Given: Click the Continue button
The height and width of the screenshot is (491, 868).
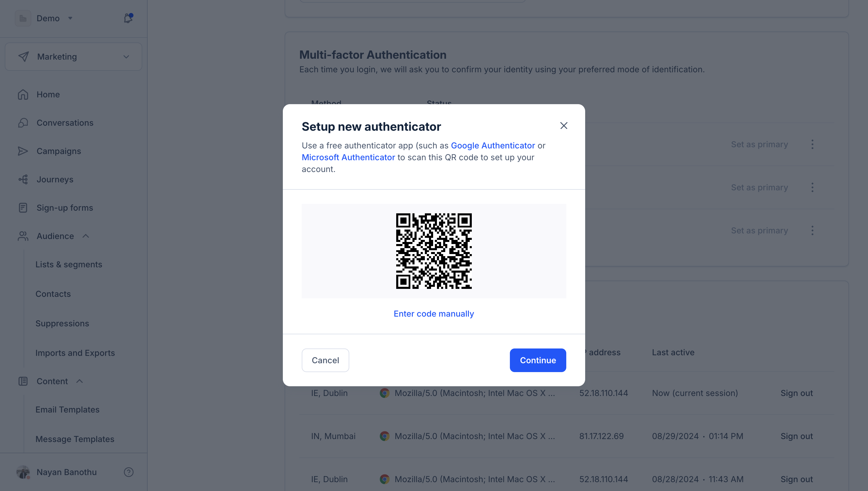Looking at the screenshot, I should [x=538, y=360].
